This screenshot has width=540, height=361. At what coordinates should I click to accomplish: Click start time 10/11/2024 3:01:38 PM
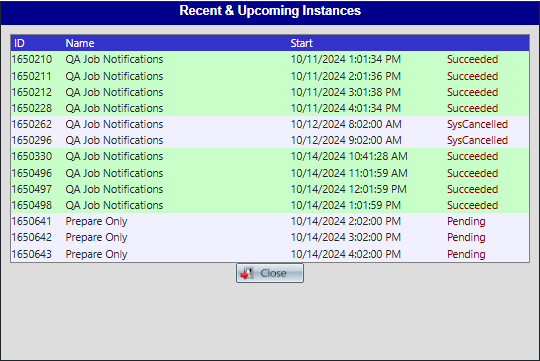click(x=346, y=92)
